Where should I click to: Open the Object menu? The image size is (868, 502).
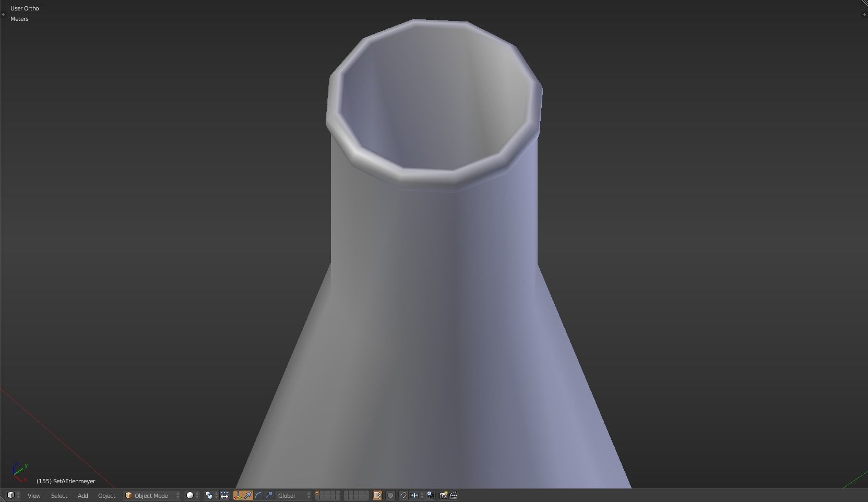(x=106, y=496)
